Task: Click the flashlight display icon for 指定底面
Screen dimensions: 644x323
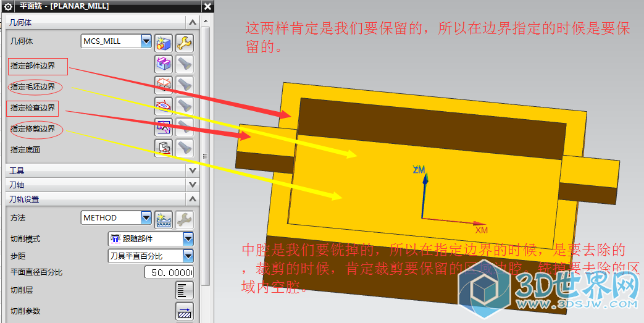Action: [x=185, y=148]
